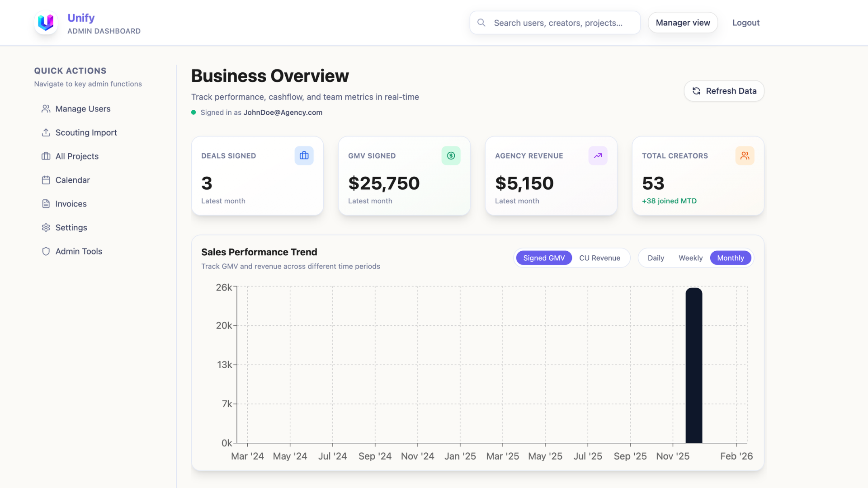Image resolution: width=868 pixels, height=488 pixels.
Task: Select the Weekly time period option
Action: tap(690, 258)
